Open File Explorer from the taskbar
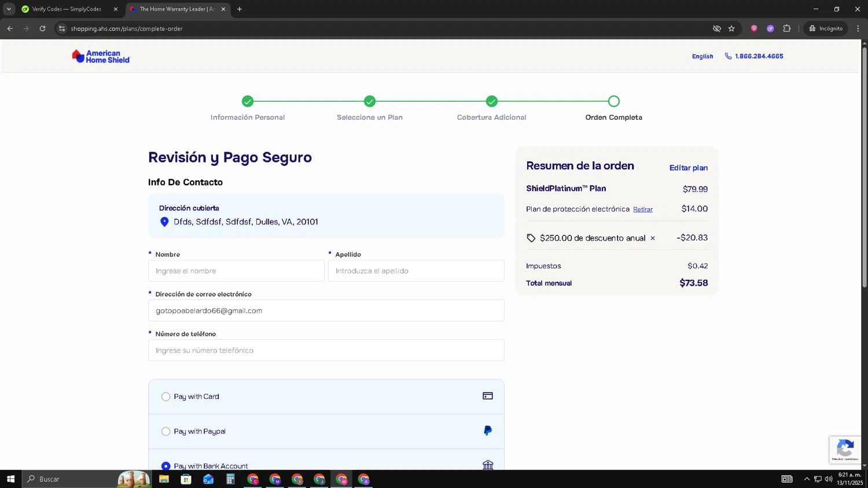The image size is (868, 488). coord(164,479)
